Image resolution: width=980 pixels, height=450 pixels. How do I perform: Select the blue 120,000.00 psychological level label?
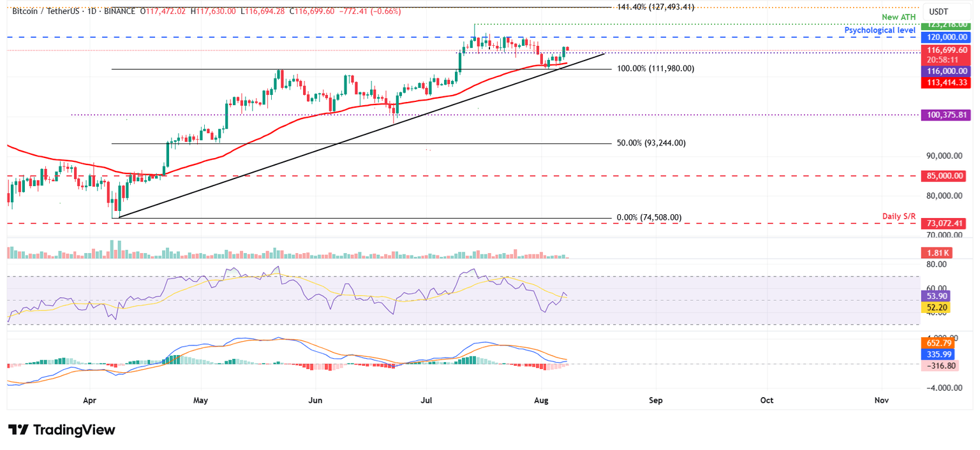coord(946,37)
